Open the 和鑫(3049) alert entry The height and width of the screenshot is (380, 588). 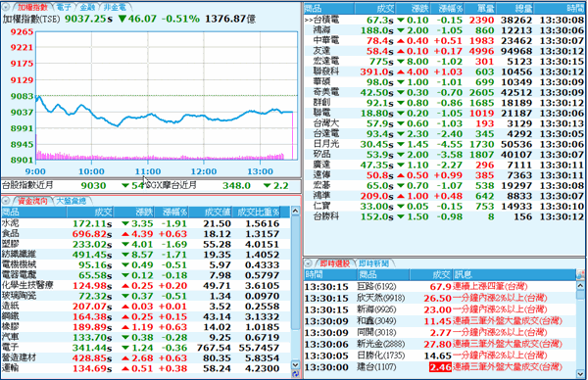coord(440,321)
